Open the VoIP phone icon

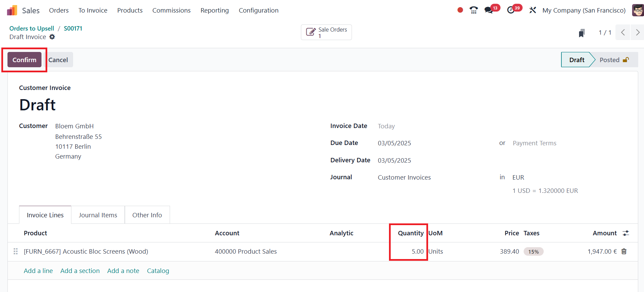pyautogui.click(x=473, y=10)
